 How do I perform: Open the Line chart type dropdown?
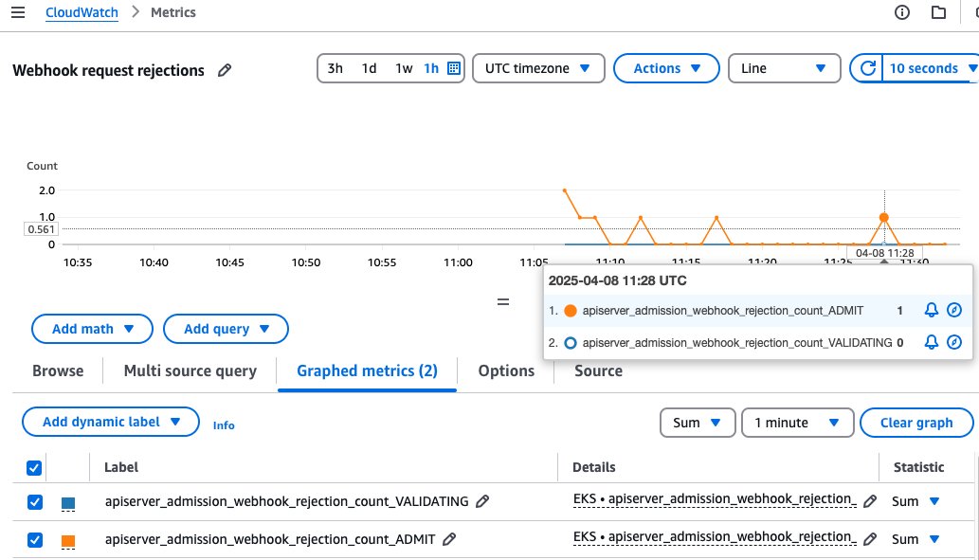tap(784, 68)
